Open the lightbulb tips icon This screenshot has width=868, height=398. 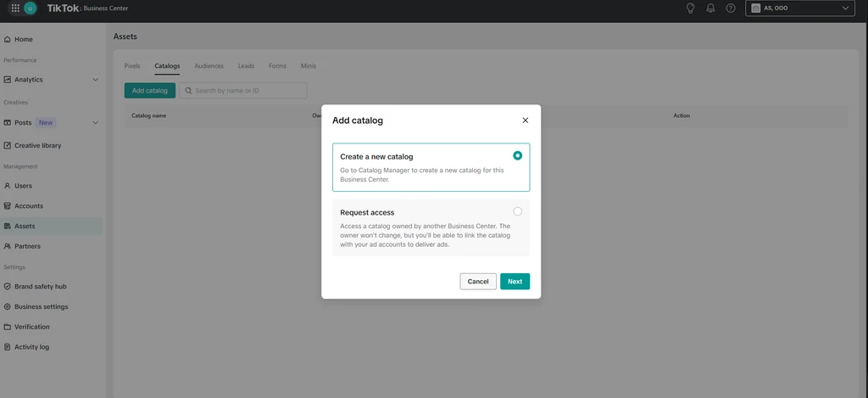point(690,8)
